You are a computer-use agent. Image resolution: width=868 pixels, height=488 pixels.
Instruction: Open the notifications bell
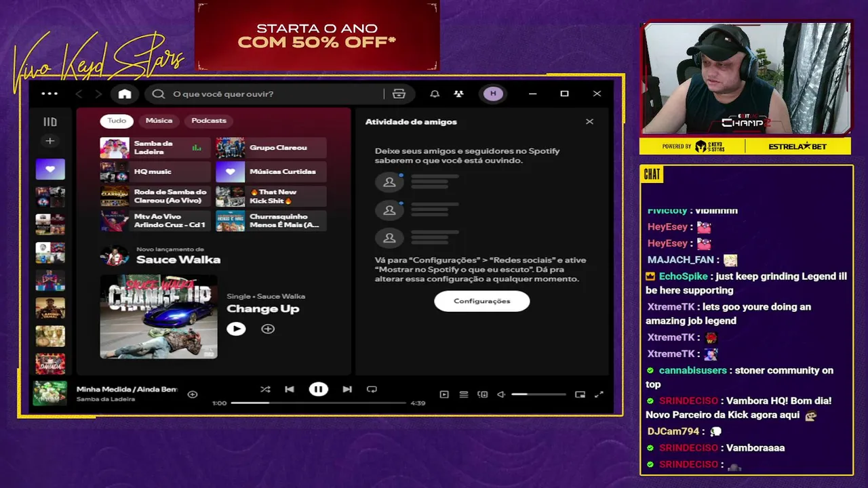point(435,94)
